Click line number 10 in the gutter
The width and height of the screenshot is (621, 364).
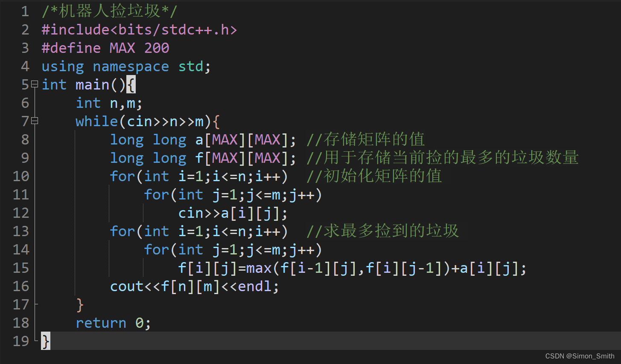(21, 176)
